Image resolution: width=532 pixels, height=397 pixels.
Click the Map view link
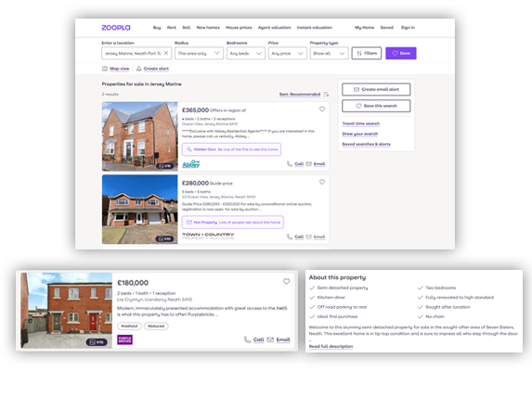(x=120, y=69)
